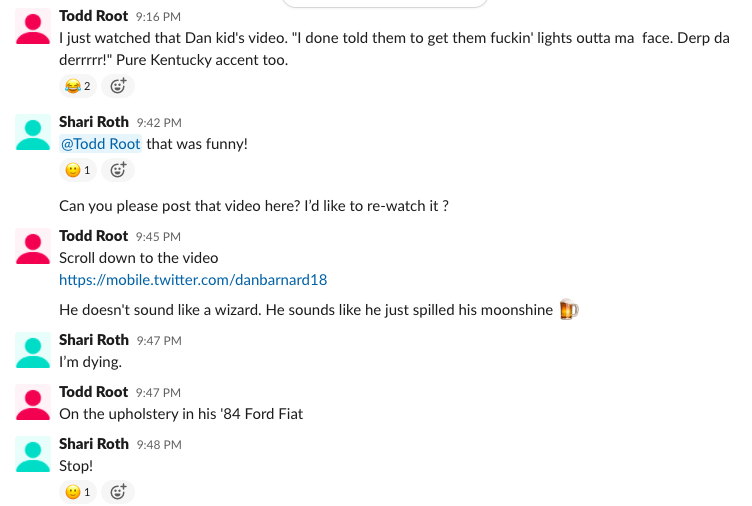Toggle the smiley reaction under 'that was funny!'
The width and height of the screenshot is (752, 506).
pos(78,170)
